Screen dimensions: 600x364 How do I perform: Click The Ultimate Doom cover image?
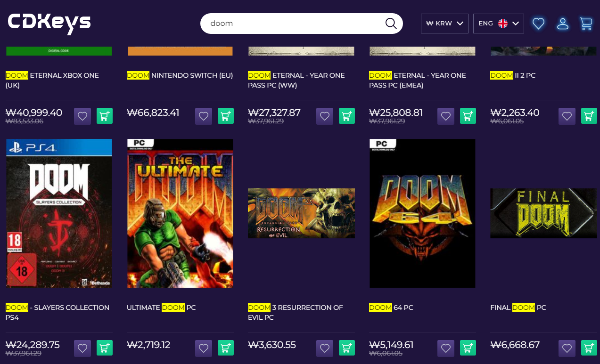click(180, 213)
